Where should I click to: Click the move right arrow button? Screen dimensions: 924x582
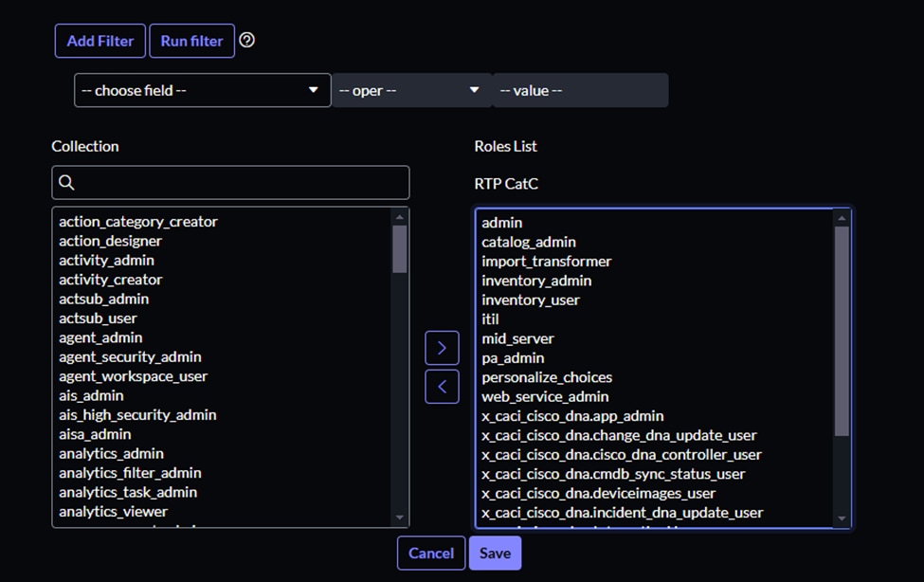tap(442, 348)
